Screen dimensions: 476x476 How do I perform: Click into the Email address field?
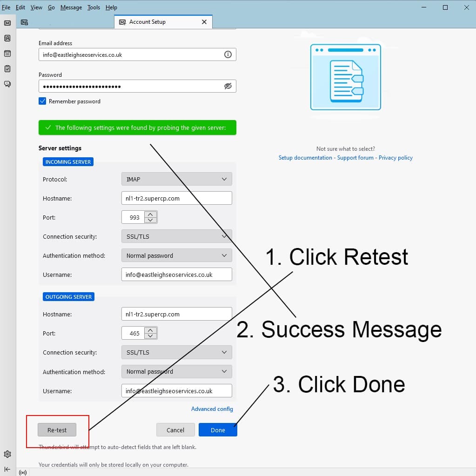click(x=137, y=54)
